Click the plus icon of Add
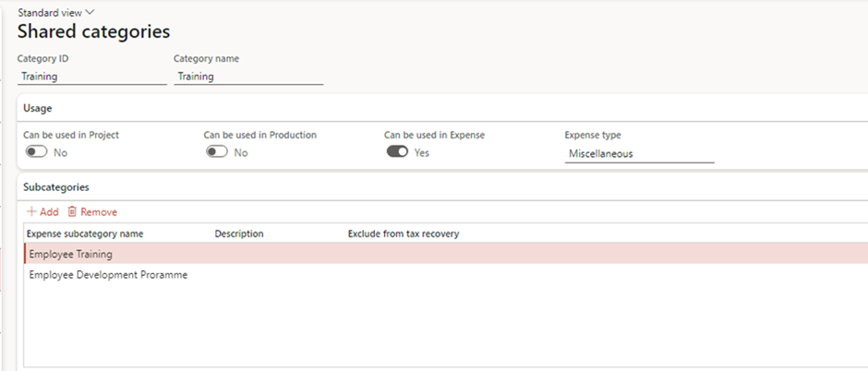Image resolution: width=868 pixels, height=371 pixels. [31, 211]
